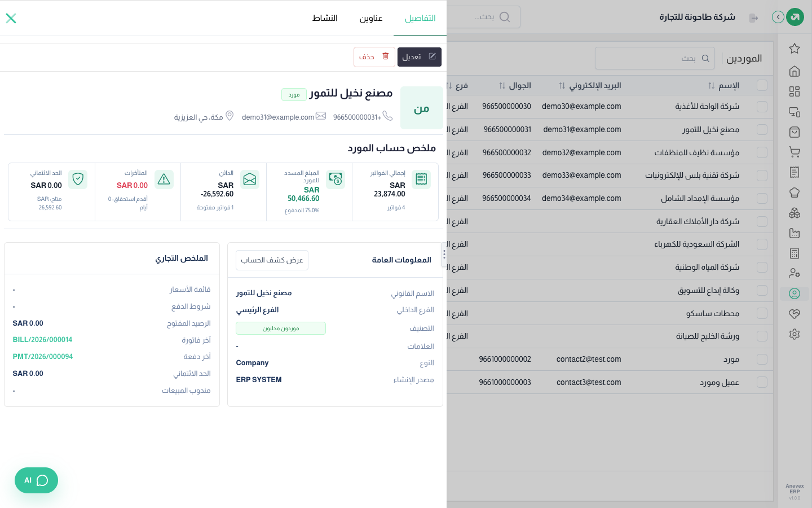Click the حذف delete button

(374, 57)
